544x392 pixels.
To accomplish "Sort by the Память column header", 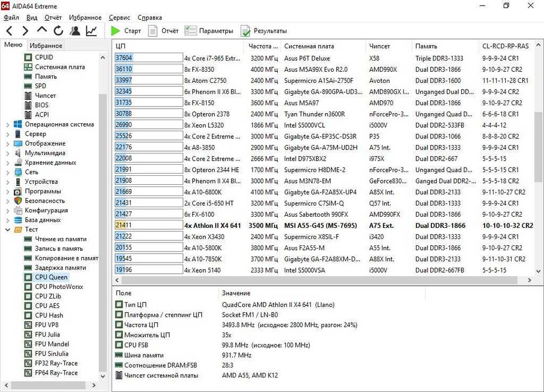I will point(445,46).
